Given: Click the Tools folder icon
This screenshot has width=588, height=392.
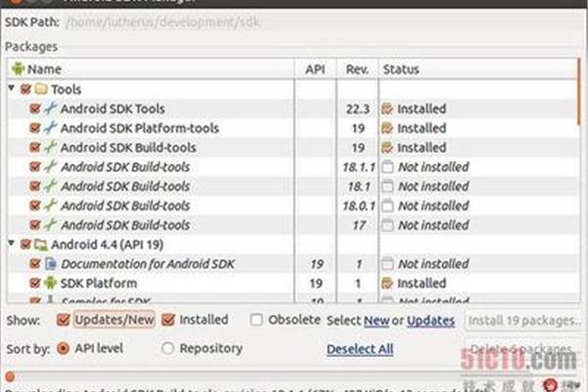Looking at the screenshot, I should tap(41, 89).
